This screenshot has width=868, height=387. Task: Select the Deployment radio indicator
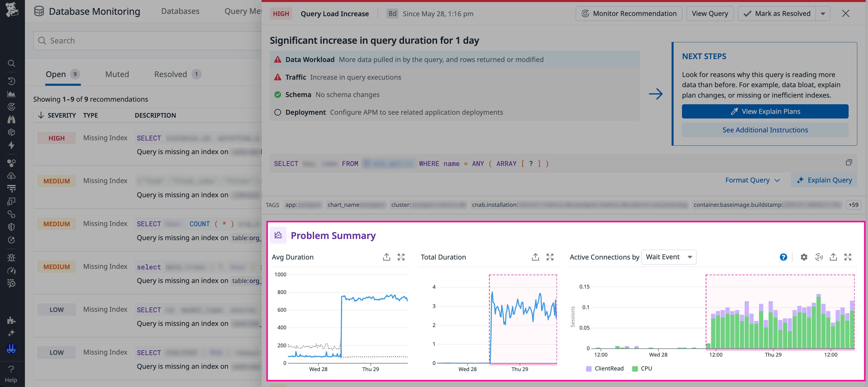coord(278,112)
